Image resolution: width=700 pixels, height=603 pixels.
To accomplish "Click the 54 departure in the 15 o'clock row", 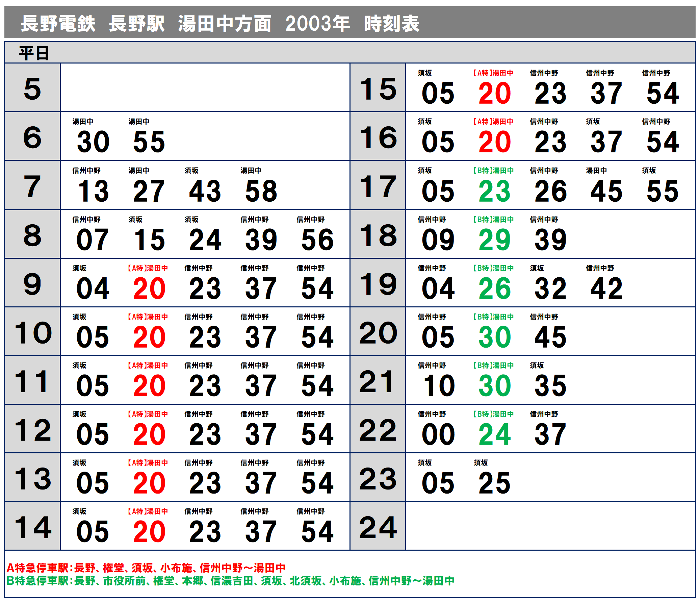I will click(663, 93).
